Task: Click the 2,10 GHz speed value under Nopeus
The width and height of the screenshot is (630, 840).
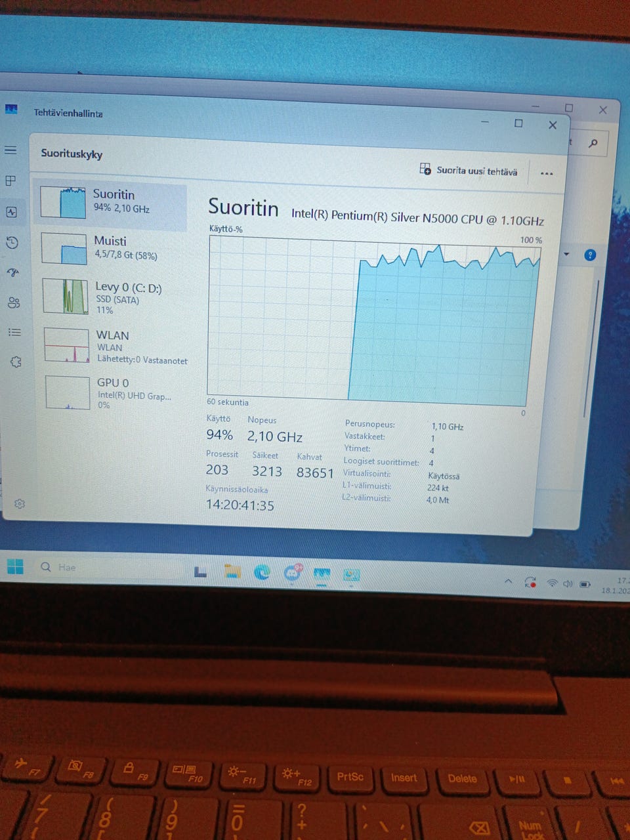Action: click(x=274, y=436)
